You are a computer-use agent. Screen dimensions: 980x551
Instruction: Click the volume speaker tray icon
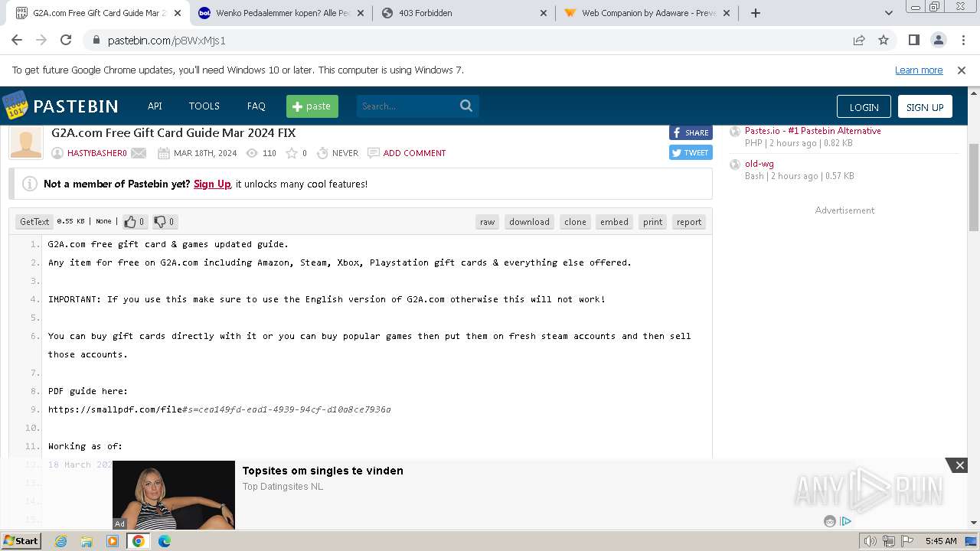(x=870, y=541)
